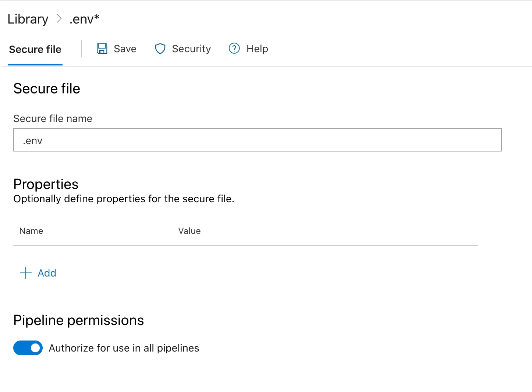Switch to the Secure file tab
The width and height of the screenshot is (532, 392).
click(35, 49)
